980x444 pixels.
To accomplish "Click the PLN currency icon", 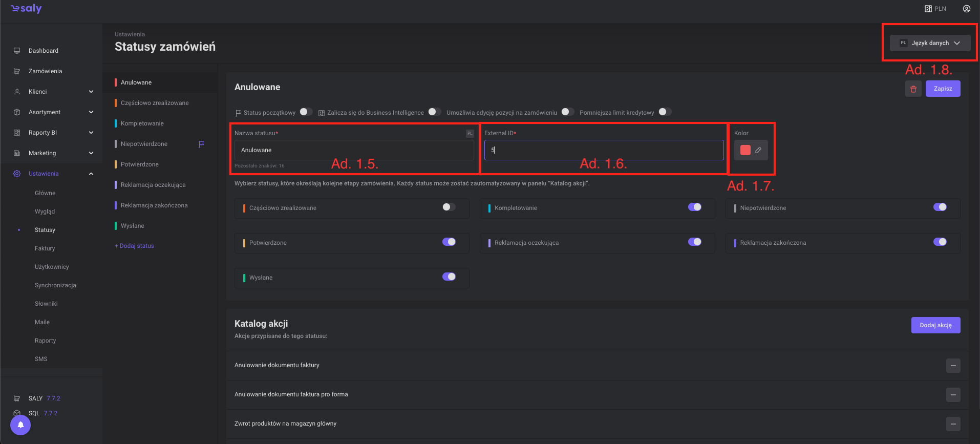I will coord(928,9).
